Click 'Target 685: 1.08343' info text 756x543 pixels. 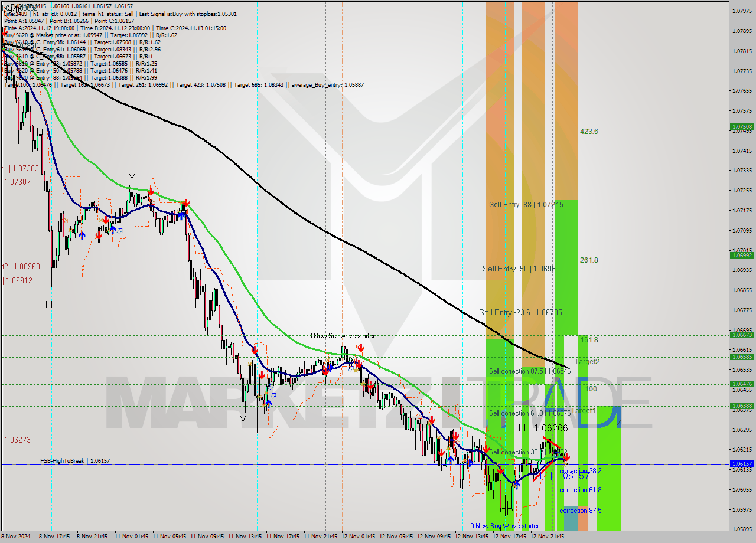(259, 85)
